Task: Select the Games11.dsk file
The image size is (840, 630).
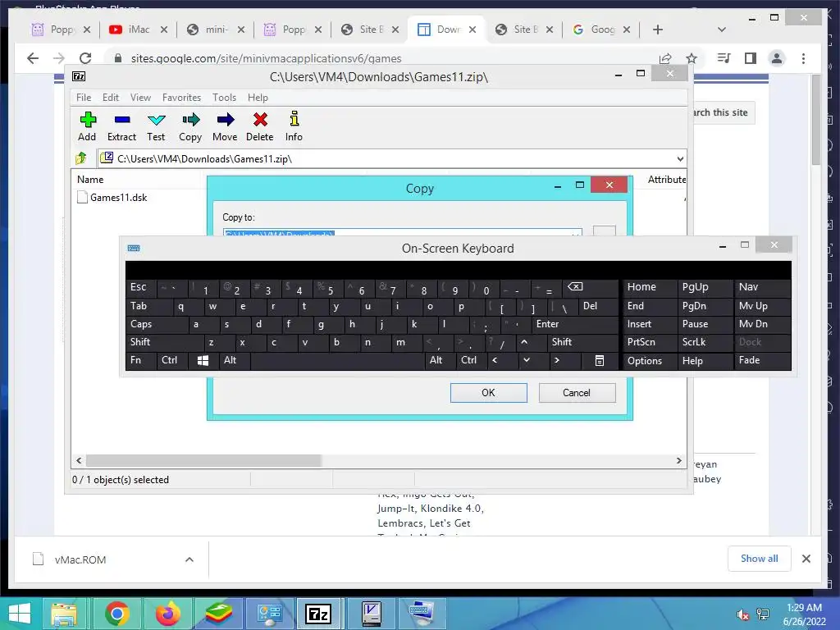Action: pyautogui.click(x=112, y=197)
